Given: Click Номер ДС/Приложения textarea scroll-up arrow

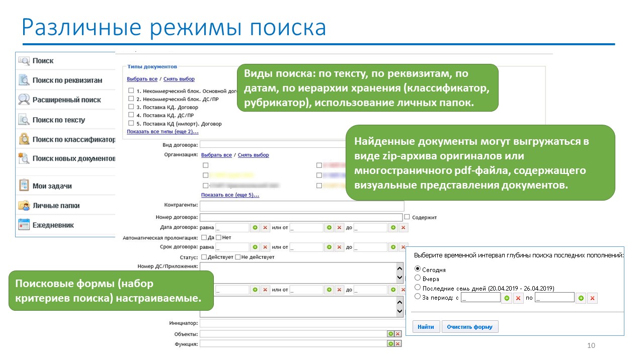Looking at the screenshot, I should [x=400, y=267].
